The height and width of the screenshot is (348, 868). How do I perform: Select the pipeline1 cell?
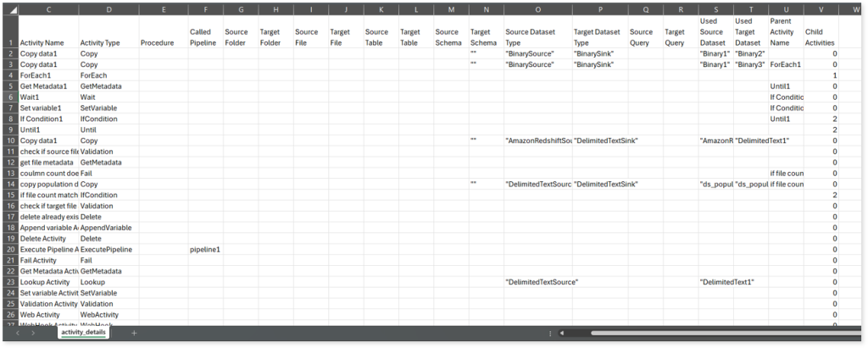(x=205, y=250)
